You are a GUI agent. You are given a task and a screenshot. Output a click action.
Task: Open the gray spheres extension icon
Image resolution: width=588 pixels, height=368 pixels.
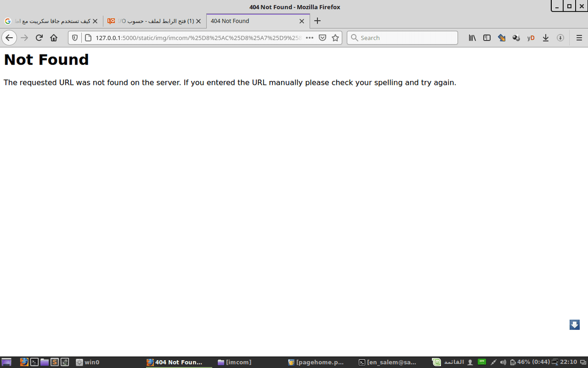click(x=516, y=38)
